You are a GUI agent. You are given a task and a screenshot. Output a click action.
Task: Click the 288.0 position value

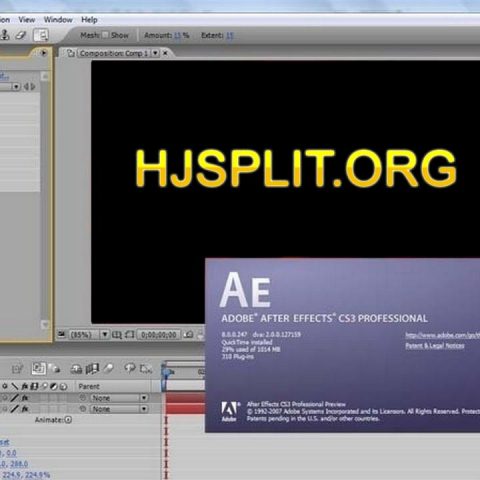point(18,464)
